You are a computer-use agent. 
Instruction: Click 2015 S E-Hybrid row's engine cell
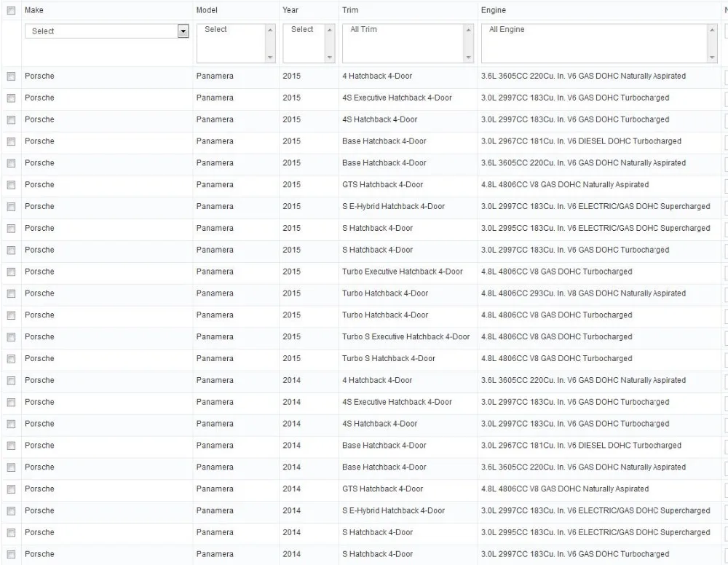(596, 207)
